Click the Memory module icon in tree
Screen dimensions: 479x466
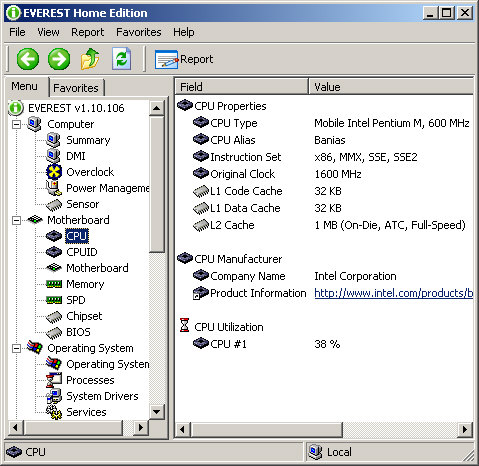(x=54, y=284)
